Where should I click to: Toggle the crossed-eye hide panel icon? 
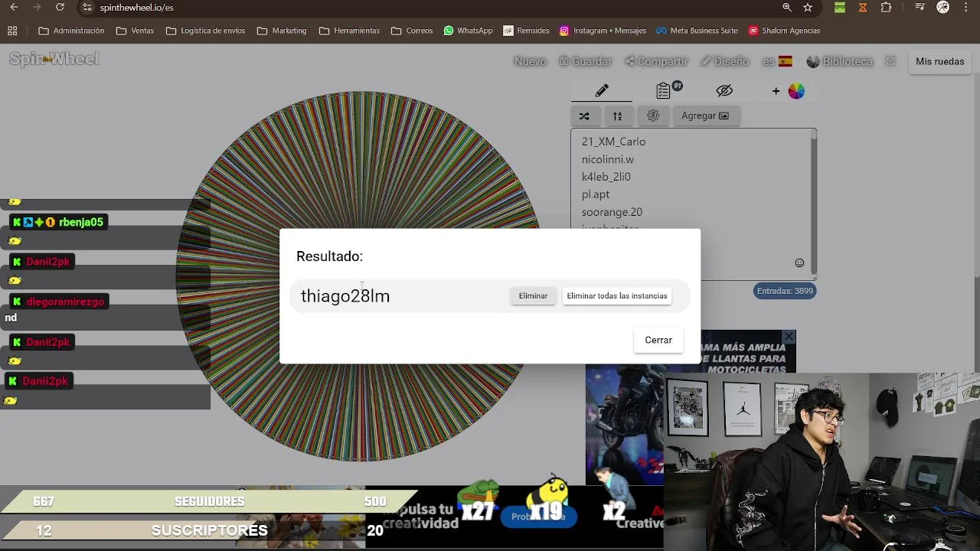(x=724, y=91)
